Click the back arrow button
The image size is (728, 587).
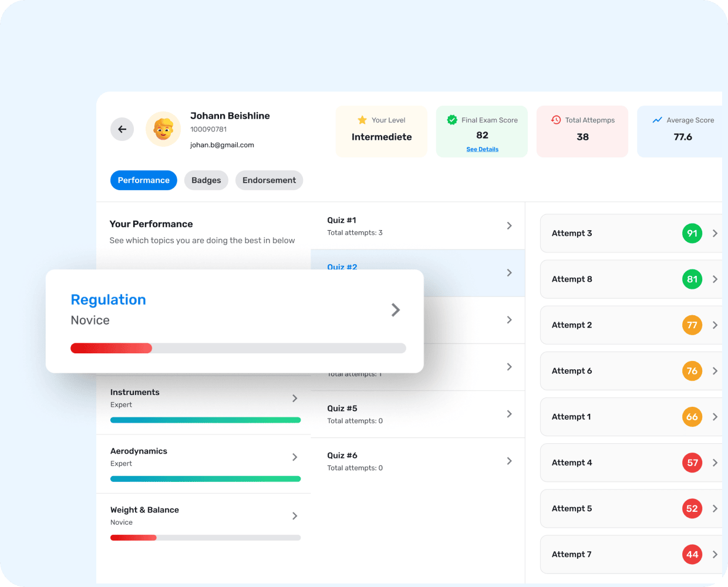[122, 129]
